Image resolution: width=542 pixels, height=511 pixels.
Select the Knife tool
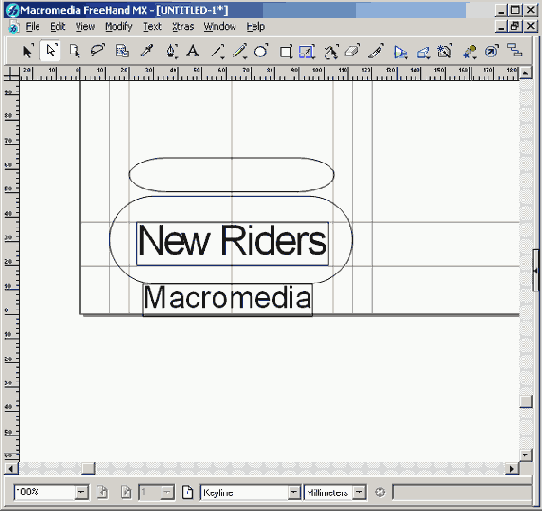(376, 51)
